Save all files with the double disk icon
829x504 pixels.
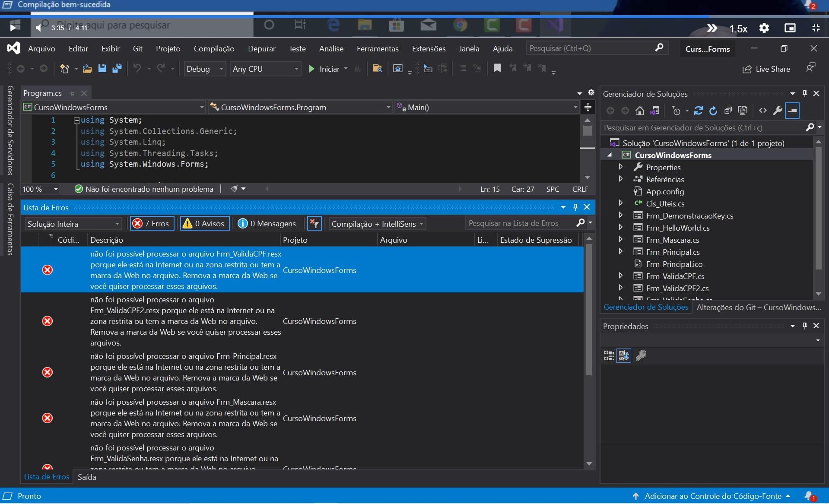(x=117, y=68)
